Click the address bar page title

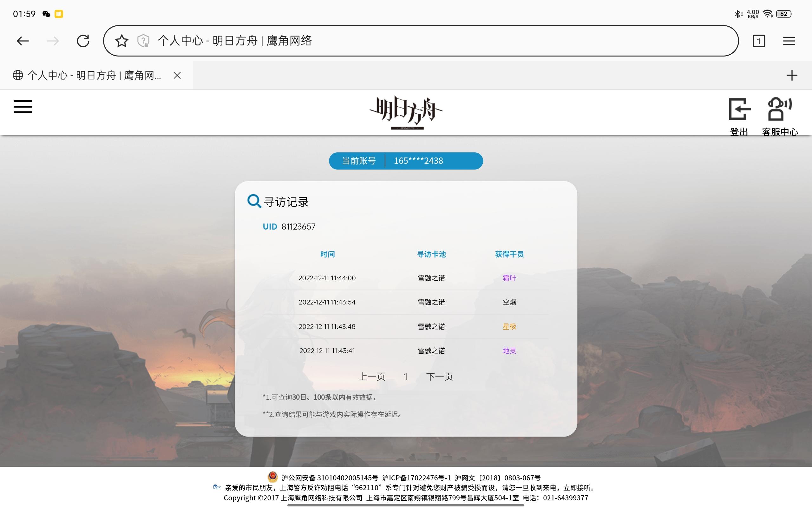(x=234, y=41)
